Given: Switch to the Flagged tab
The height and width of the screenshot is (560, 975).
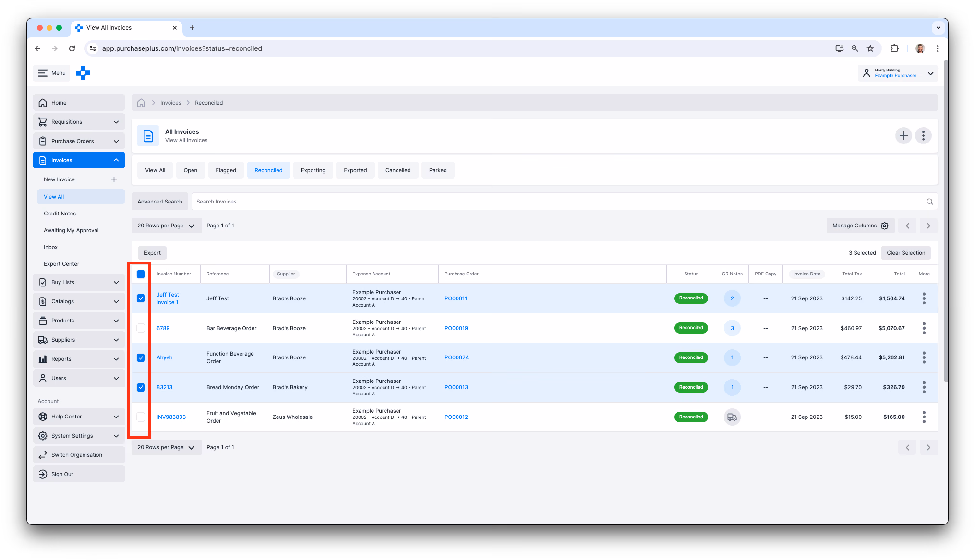Looking at the screenshot, I should pyautogui.click(x=226, y=170).
